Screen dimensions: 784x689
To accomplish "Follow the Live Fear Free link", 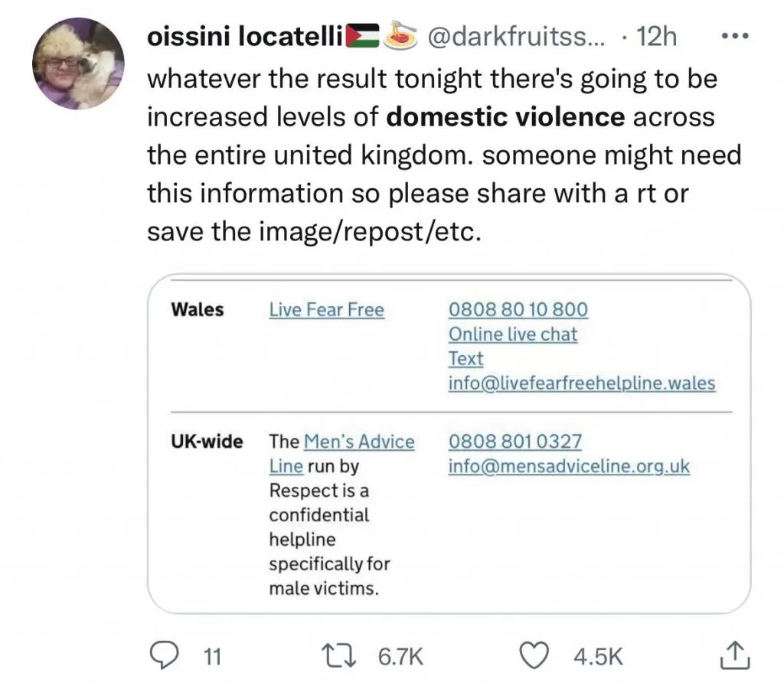I will tap(326, 310).
